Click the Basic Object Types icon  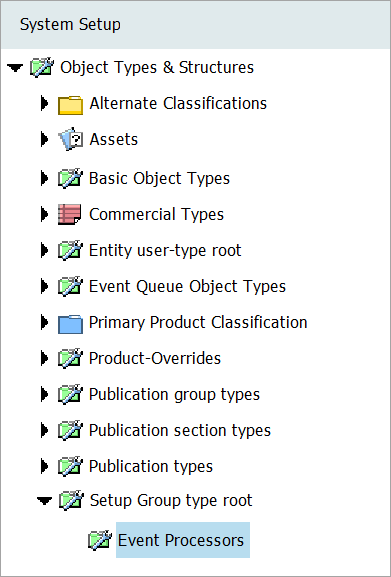[70, 178]
